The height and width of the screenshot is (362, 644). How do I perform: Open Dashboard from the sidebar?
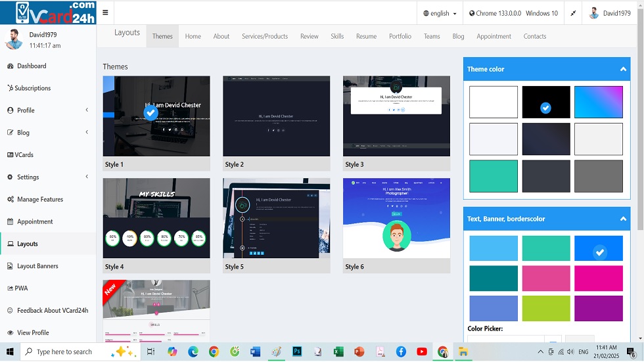click(x=32, y=66)
